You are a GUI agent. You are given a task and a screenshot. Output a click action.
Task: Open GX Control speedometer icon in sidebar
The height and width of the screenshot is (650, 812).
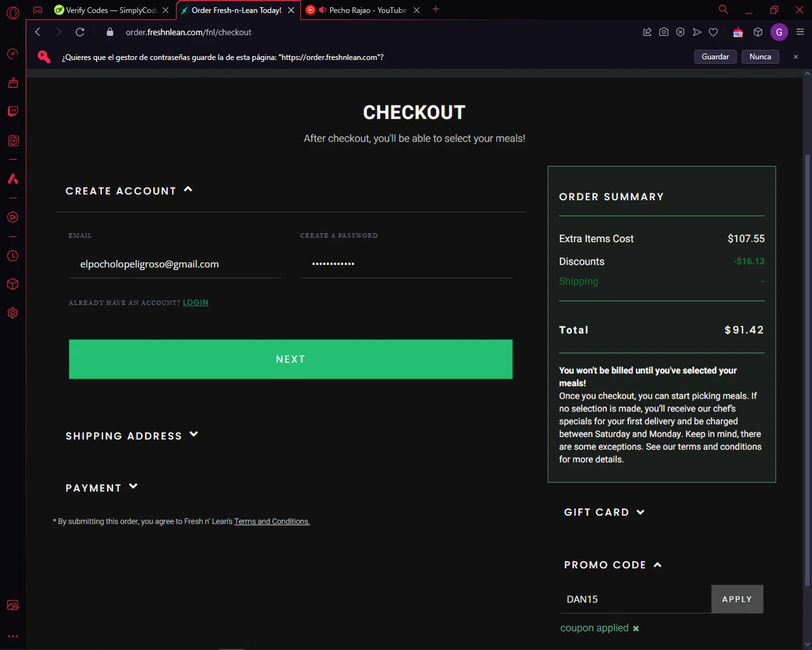pyautogui.click(x=13, y=54)
